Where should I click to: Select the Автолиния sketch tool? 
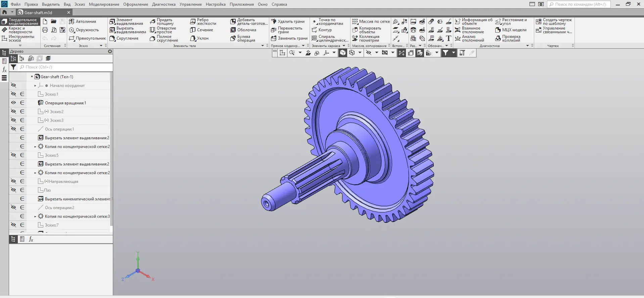coord(83,21)
